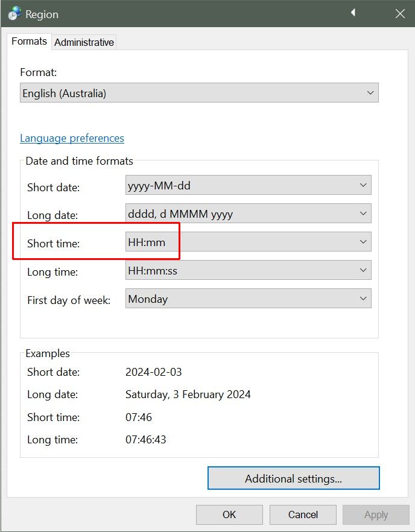This screenshot has width=415, height=532.
Task: Click the Long time example value 07:46:43
Action: (x=145, y=440)
